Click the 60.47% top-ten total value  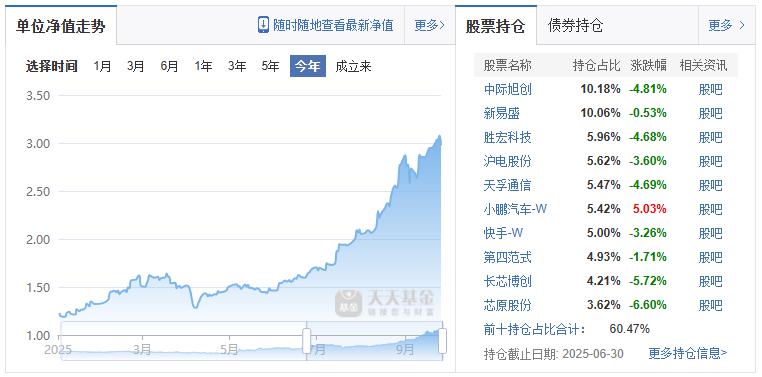[x=629, y=329]
